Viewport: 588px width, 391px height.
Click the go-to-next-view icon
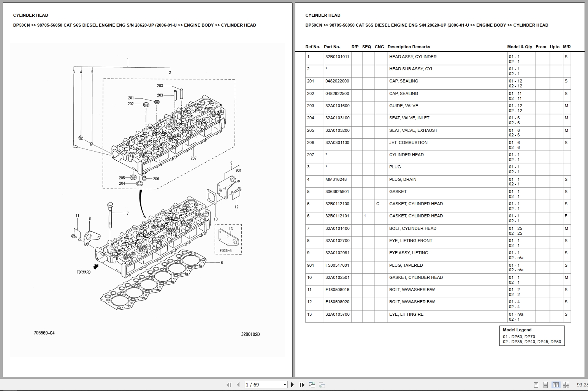[322, 385]
